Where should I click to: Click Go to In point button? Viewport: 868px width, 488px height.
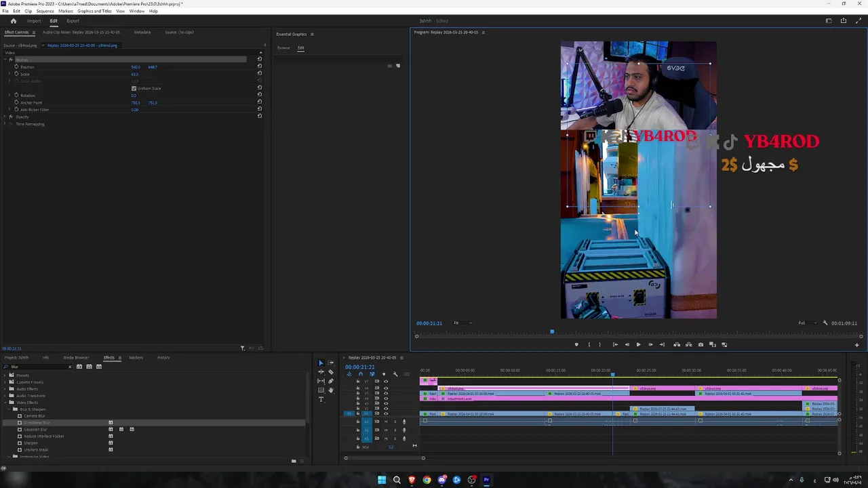point(615,344)
